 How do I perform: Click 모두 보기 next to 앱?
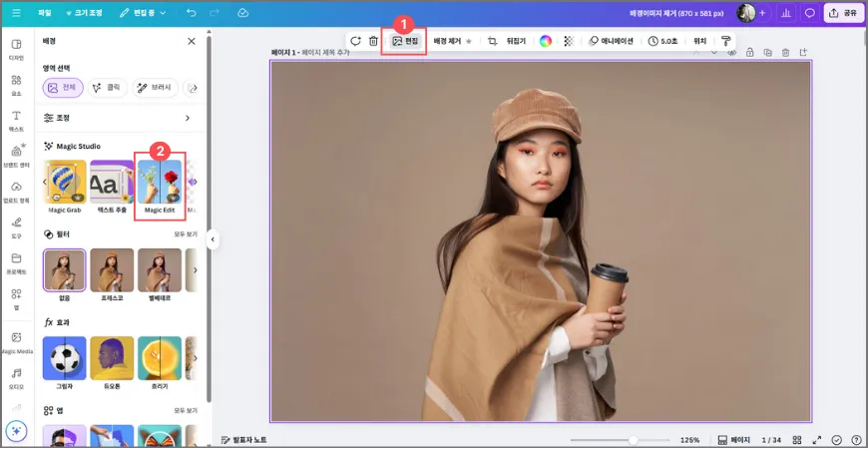click(x=186, y=411)
